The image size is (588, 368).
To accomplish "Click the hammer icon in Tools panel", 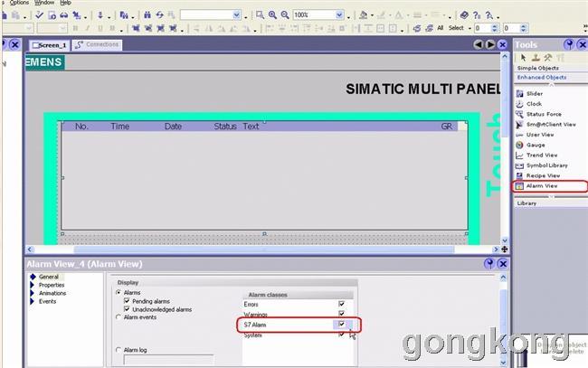I will pos(548,57).
